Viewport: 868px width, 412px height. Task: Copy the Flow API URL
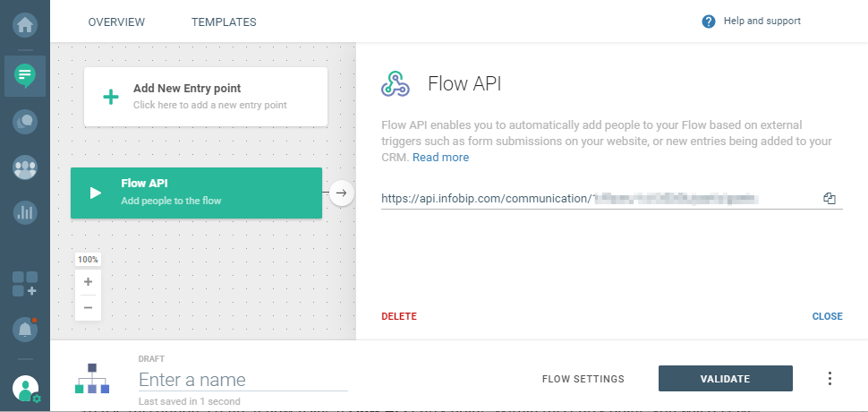click(x=830, y=199)
